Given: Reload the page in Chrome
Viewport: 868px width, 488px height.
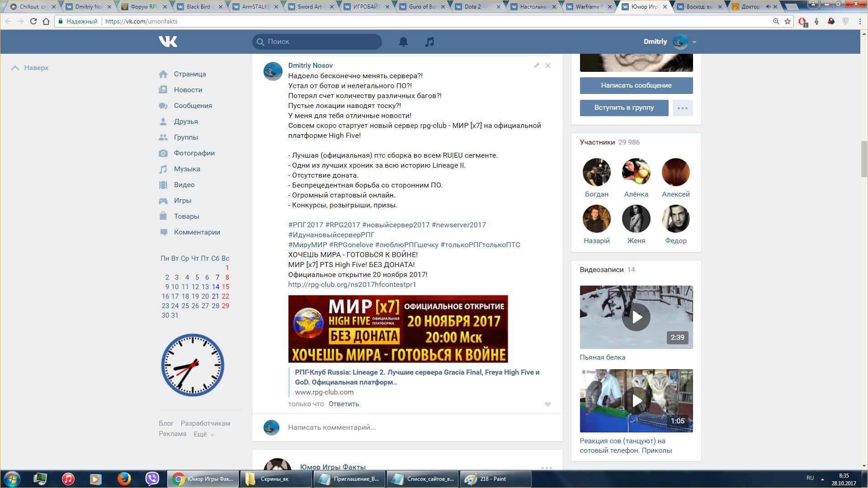Looking at the screenshot, I should click(33, 21).
